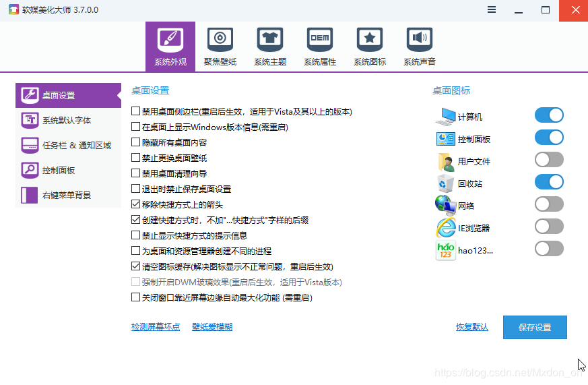Click the 桌面设置 wrench sidebar icon
588x385 pixels.
tap(30, 95)
